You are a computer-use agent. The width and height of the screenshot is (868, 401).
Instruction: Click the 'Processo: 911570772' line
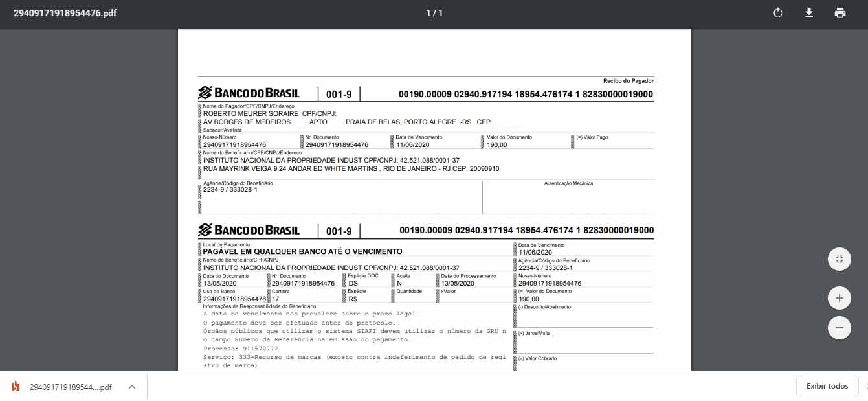(x=240, y=349)
